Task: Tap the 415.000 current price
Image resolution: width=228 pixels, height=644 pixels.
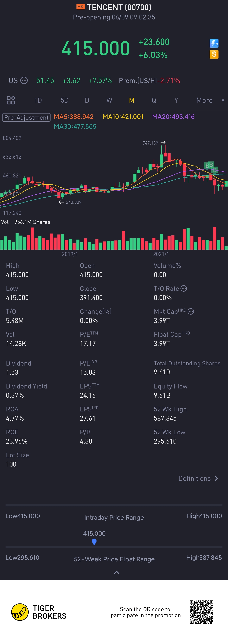Action: [95, 48]
